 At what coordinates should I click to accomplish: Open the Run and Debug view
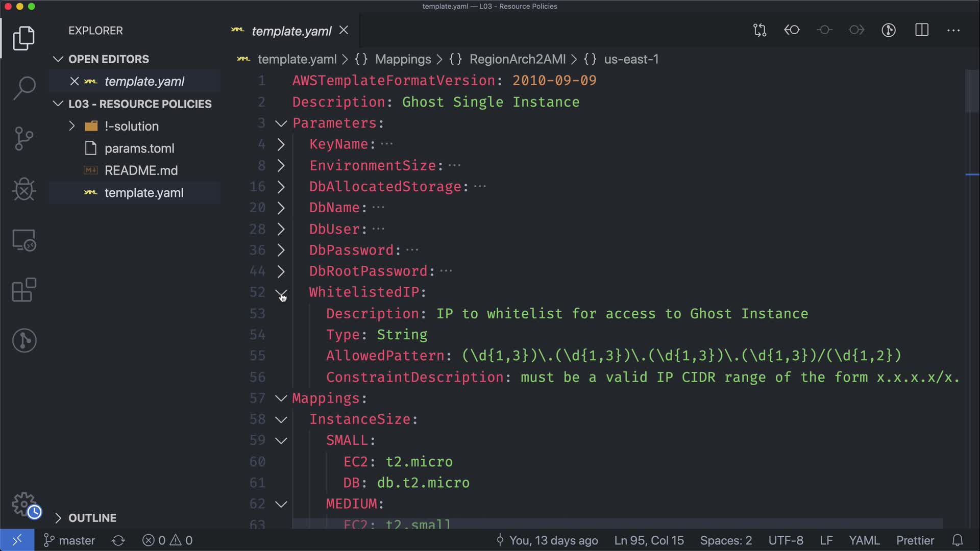click(24, 189)
